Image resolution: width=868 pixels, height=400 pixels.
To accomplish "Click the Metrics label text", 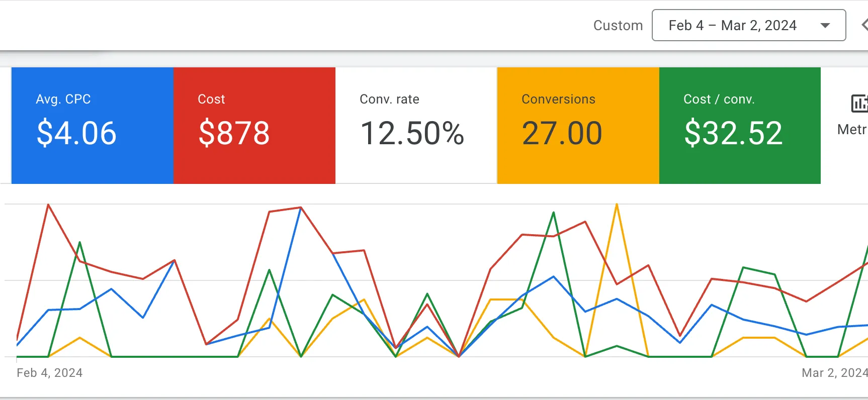I will click(x=852, y=130).
